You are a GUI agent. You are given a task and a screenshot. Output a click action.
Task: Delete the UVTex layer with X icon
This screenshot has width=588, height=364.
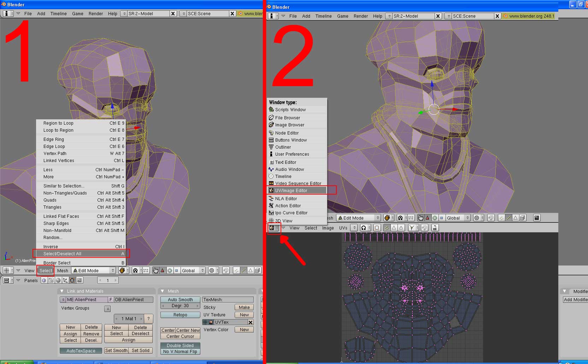coord(250,322)
